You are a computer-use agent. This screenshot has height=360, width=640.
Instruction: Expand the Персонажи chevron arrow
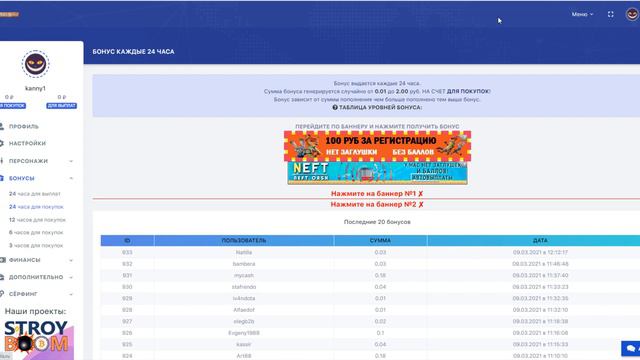click(71, 161)
